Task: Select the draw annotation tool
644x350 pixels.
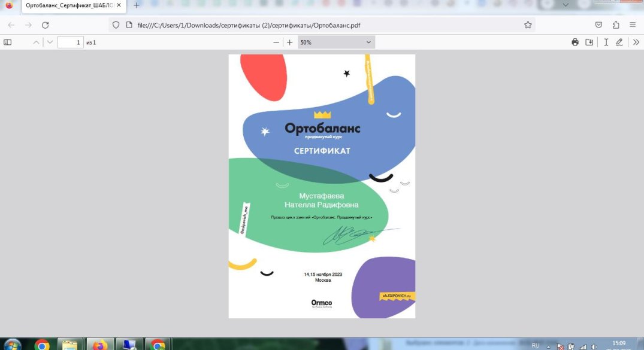Action: 619,42
